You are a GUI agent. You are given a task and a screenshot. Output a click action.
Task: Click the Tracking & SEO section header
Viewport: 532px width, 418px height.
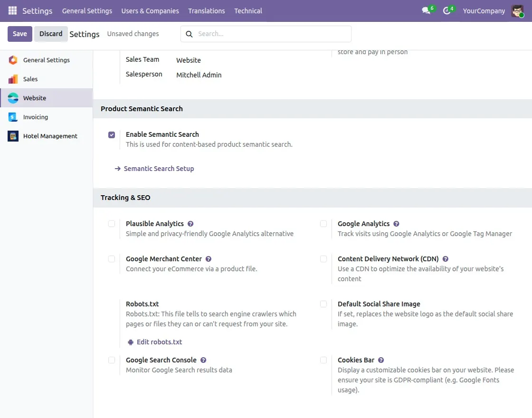pyautogui.click(x=125, y=198)
